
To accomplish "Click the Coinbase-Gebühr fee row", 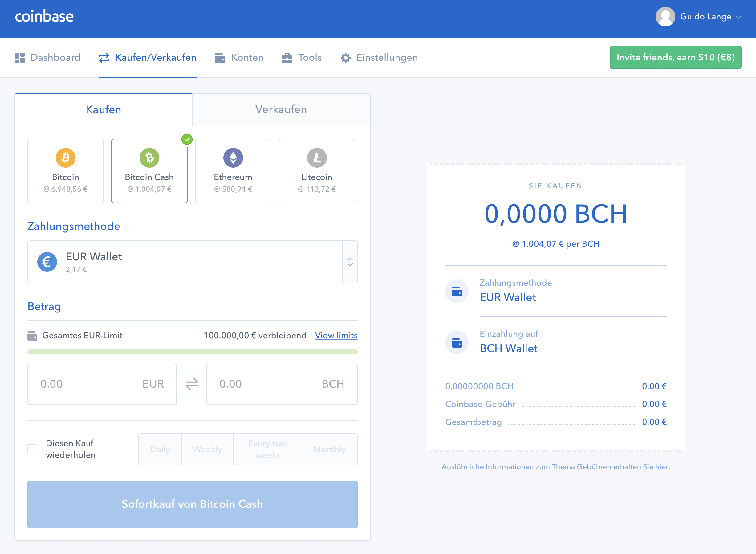I will point(555,404).
